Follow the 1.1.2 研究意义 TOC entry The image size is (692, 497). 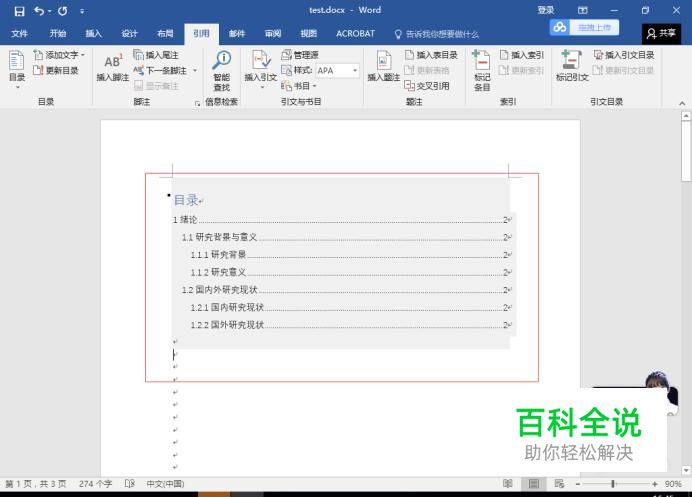(x=351, y=272)
